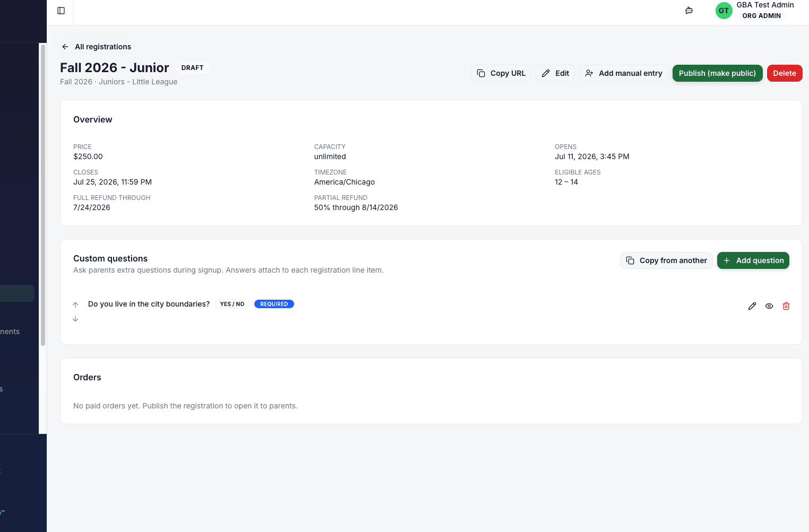This screenshot has width=809, height=532.
Task: Open the assistant bot icon
Action: (x=689, y=11)
